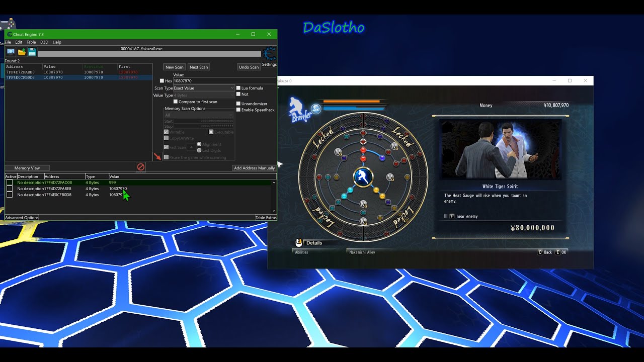Open the process list icon in Cheat Engine
644x362 pixels.
coord(11,52)
